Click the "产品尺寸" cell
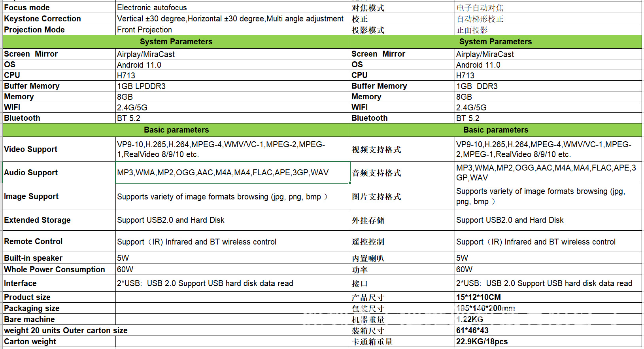 click(x=402, y=297)
